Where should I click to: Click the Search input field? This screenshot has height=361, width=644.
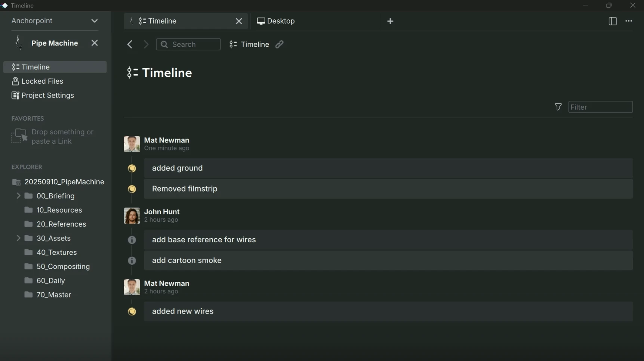[188, 44]
